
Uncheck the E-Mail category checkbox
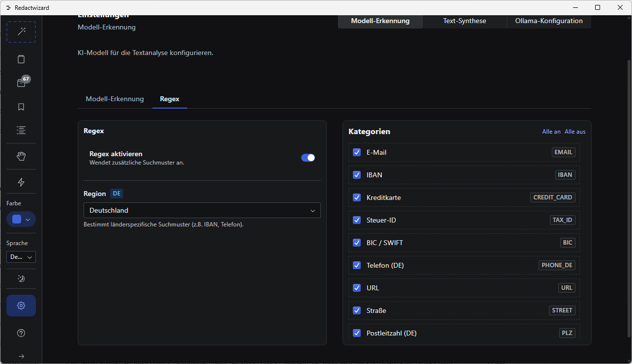click(357, 152)
